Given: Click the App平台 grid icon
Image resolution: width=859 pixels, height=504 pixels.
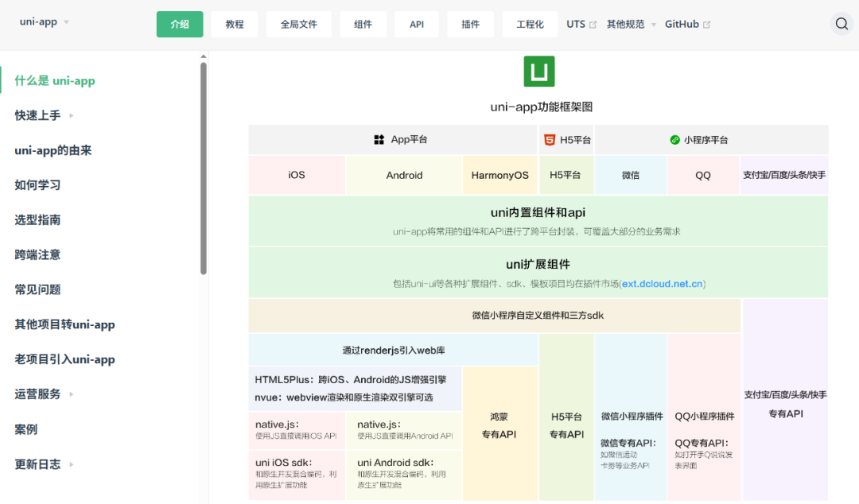Looking at the screenshot, I should 379,140.
